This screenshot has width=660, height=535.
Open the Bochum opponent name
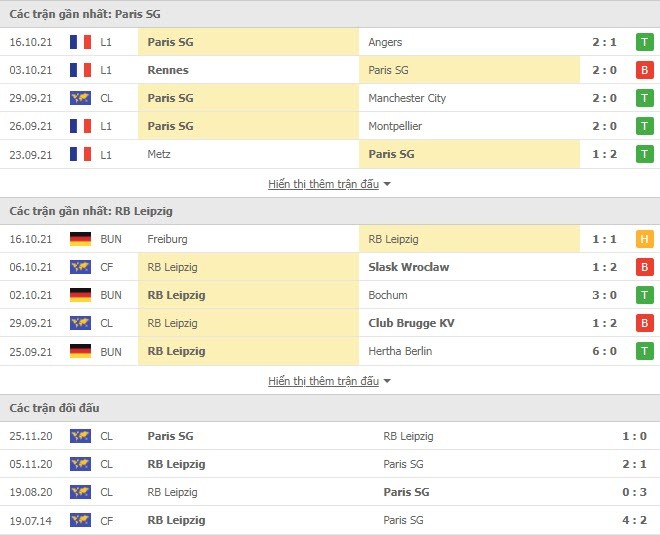coord(388,295)
